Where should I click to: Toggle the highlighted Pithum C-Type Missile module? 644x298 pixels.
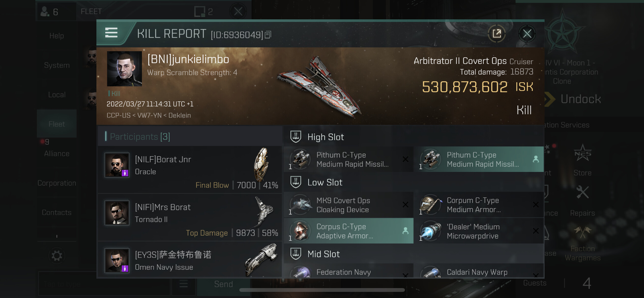[x=479, y=159]
